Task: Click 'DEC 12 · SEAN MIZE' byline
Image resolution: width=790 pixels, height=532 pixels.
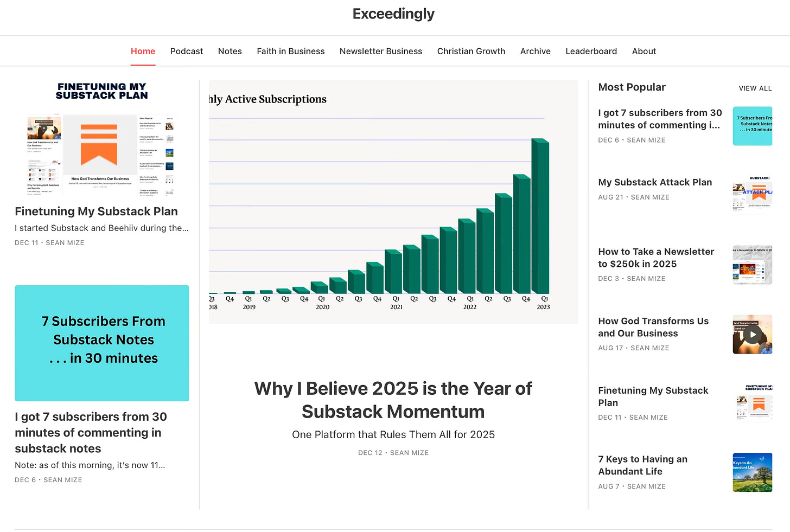Action: coord(393,453)
